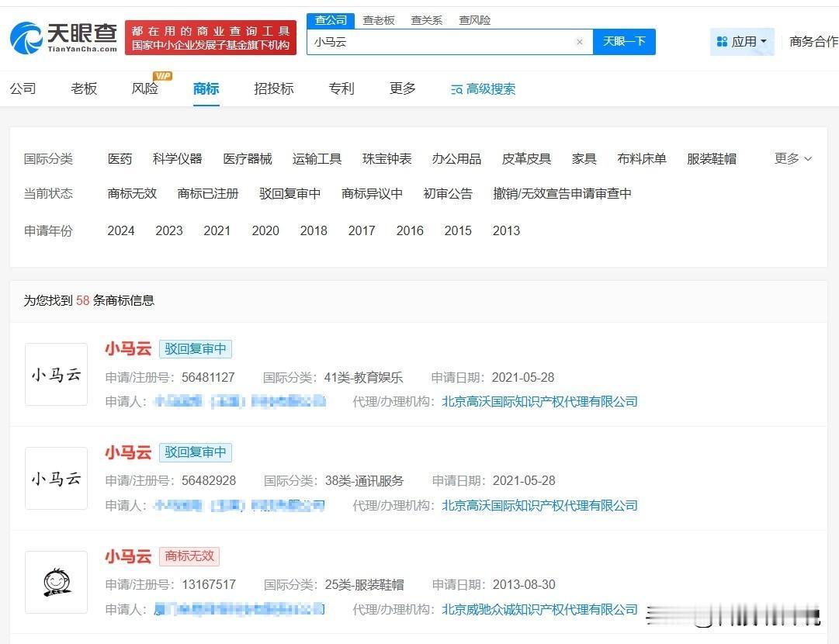Open 小马云 title of 38类-通讯服务 result

(x=128, y=452)
